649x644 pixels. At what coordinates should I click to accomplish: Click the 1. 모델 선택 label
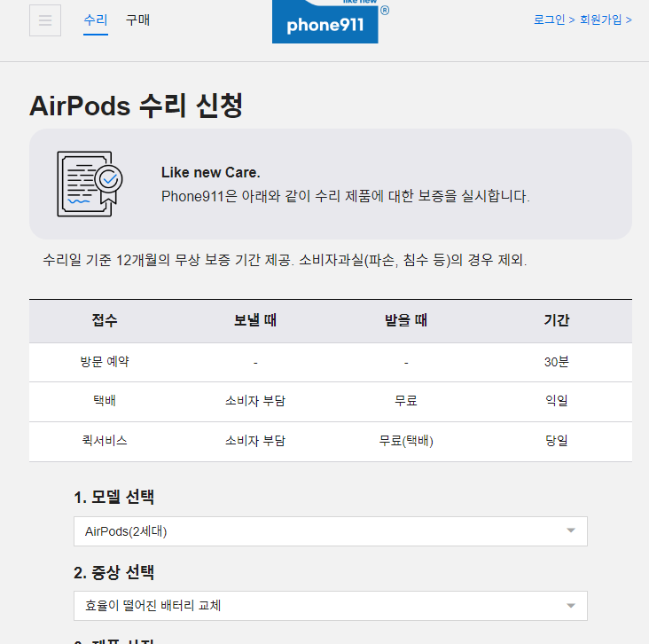click(x=113, y=497)
